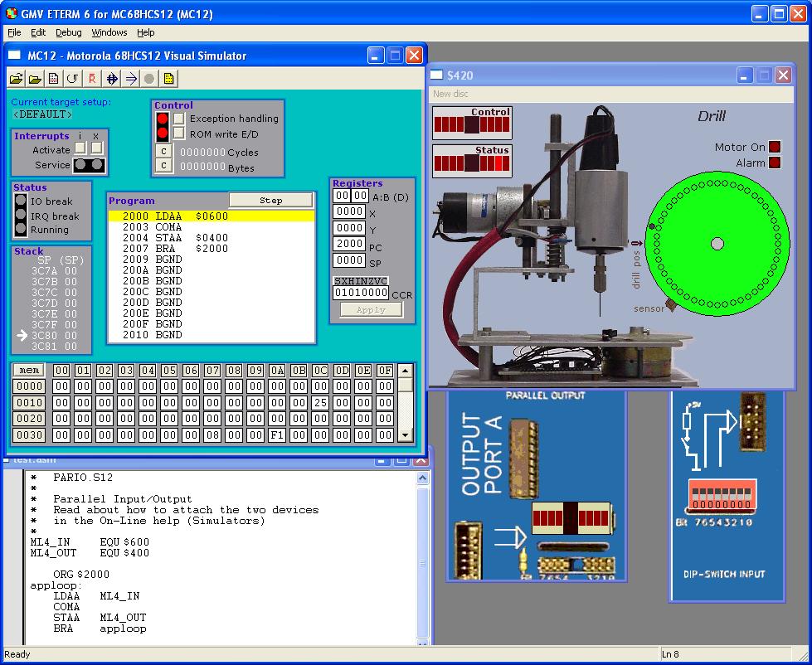Click memory cell 25 in row 0010
This screenshot has width=812, height=665.
pos(320,403)
